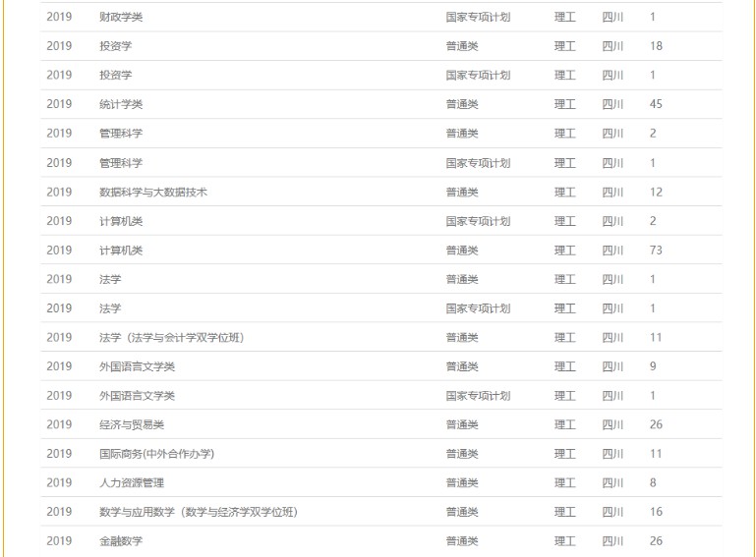Image resolution: width=756 pixels, height=557 pixels.
Task: Click the 财政学类 major name
Action: (x=121, y=18)
